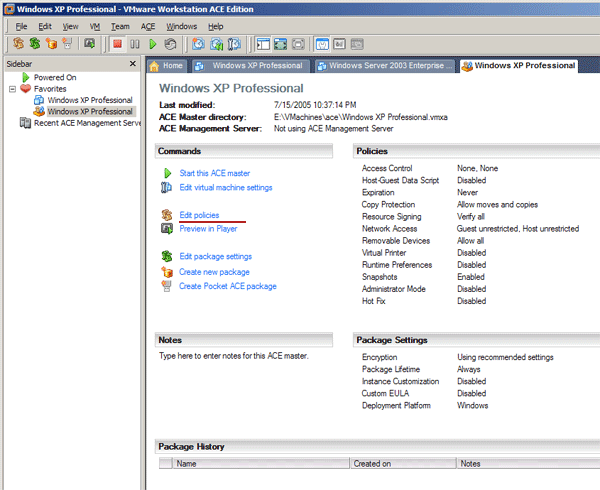Click the Removable Devices policy label
This screenshot has height=490, width=600.
tap(396, 241)
